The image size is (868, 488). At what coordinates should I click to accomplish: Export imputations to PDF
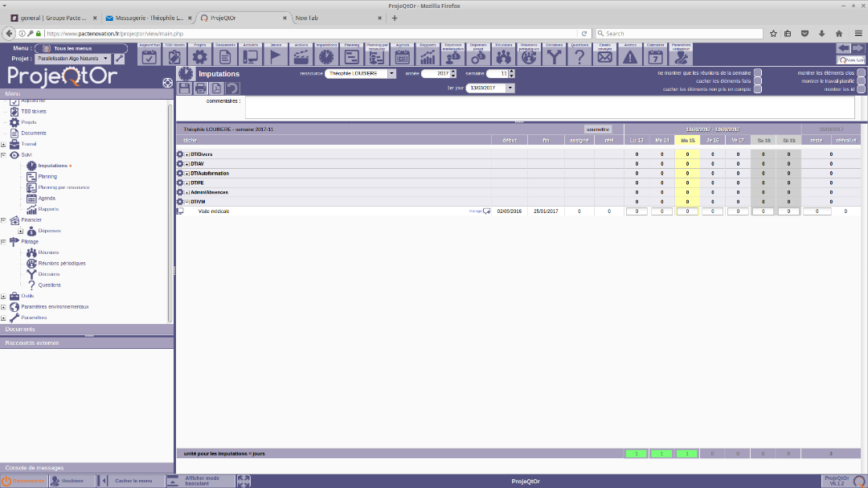coord(215,88)
